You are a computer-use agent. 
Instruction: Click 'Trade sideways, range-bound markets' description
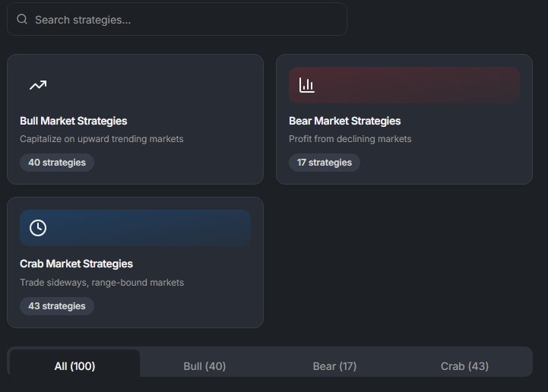[x=102, y=283]
